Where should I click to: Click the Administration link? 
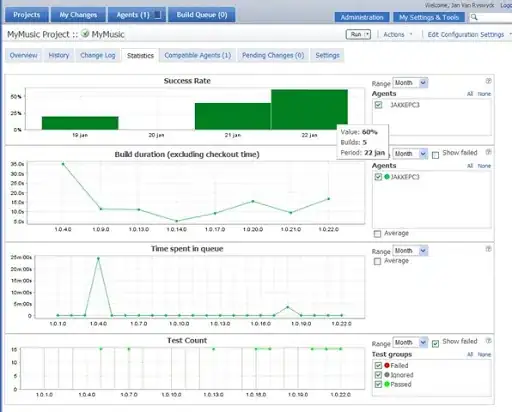[362, 17]
